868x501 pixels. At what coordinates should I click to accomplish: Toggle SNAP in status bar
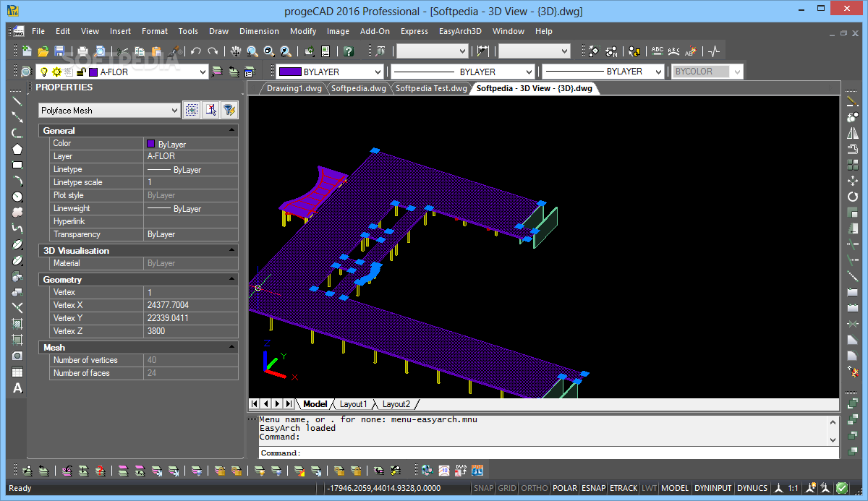(x=483, y=488)
